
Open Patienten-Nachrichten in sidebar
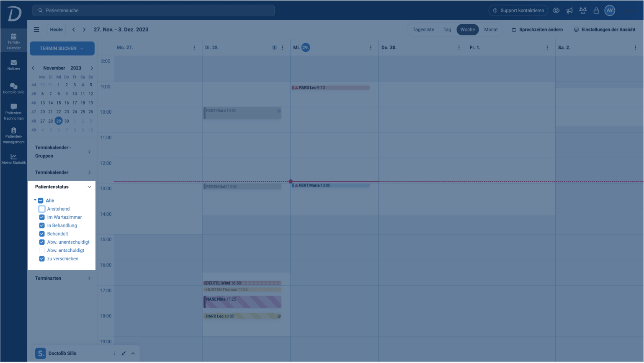pos(13,112)
